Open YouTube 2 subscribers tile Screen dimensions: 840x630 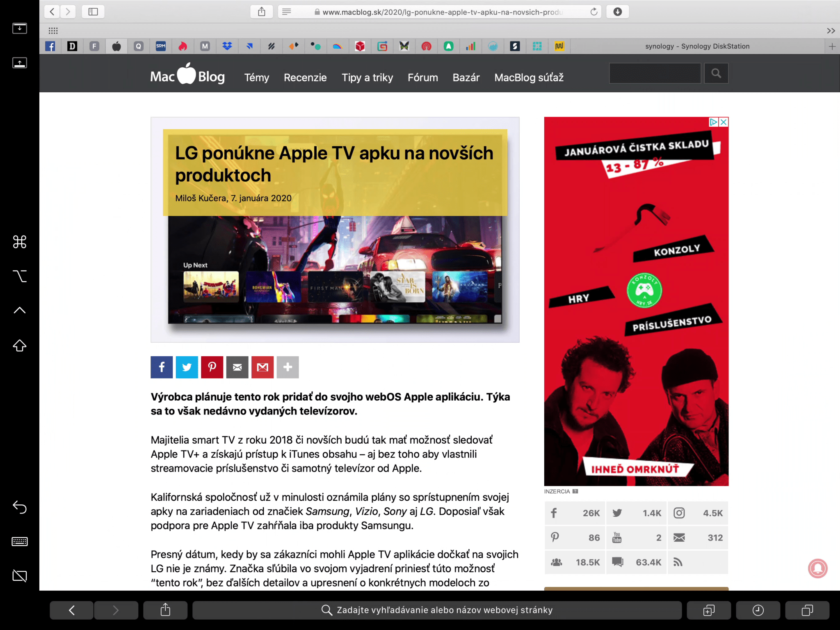click(637, 538)
